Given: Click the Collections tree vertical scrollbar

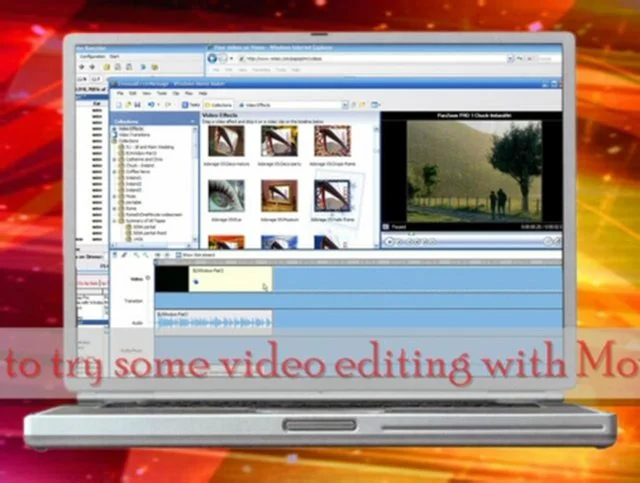Looking at the screenshot, I should click(195, 184).
